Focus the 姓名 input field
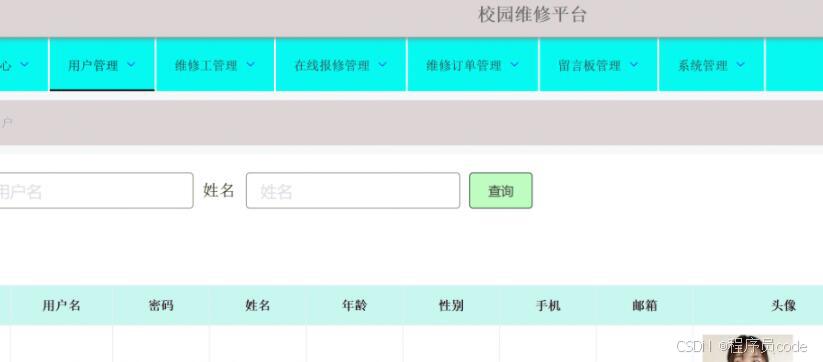 pyautogui.click(x=353, y=190)
